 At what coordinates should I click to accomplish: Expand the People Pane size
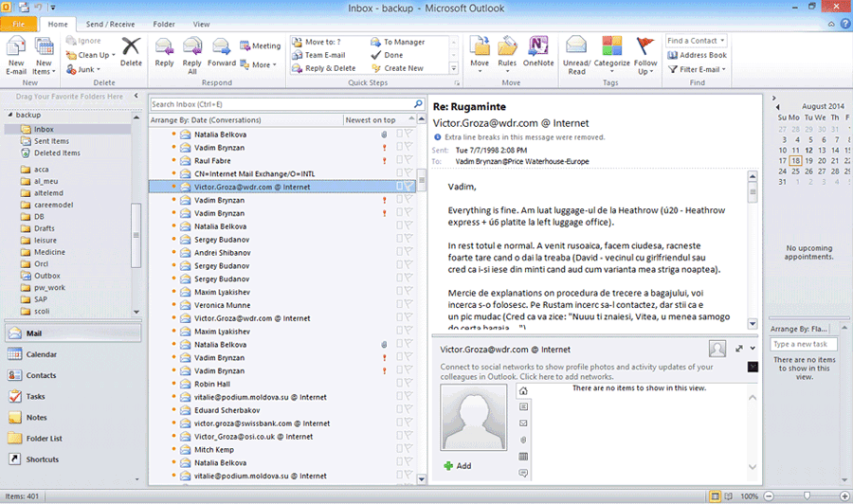pyautogui.click(x=738, y=349)
